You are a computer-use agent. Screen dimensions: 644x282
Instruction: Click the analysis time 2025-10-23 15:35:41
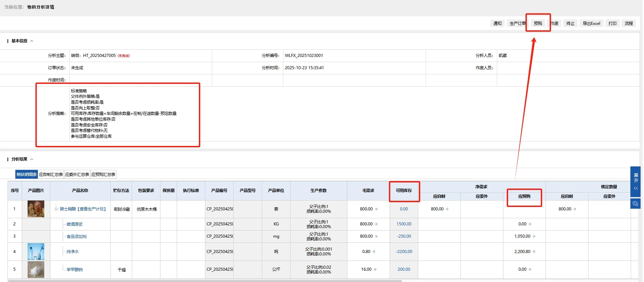coord(304,68)
